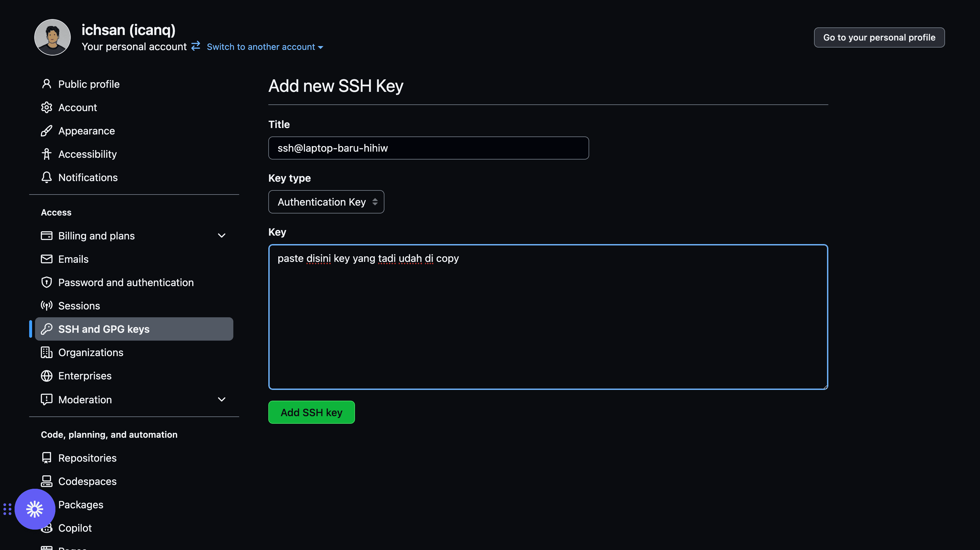Click the drag handle dots beside assistant
The height and width of the screenshot is (550, 980).
click(7, 509)
